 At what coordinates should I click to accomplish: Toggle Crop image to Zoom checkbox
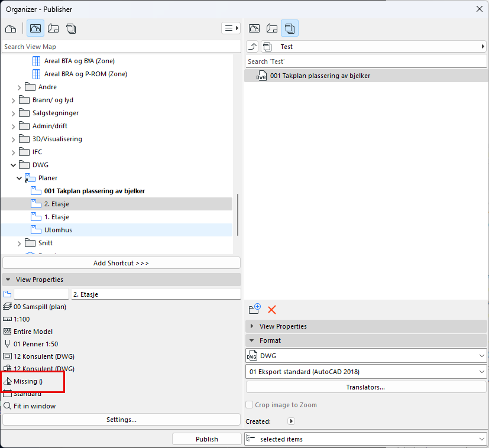click(x=250, y=405)
